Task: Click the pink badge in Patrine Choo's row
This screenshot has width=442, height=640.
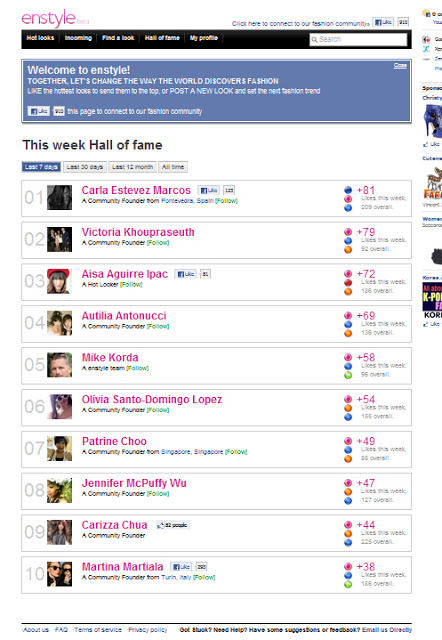Action: (348, 441)
